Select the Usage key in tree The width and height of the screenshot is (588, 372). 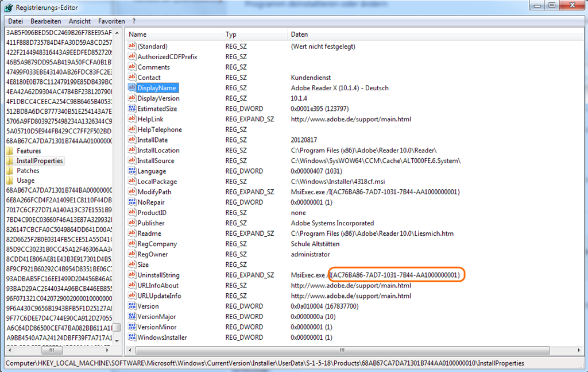pyautogui.click(x=26, y=181)
